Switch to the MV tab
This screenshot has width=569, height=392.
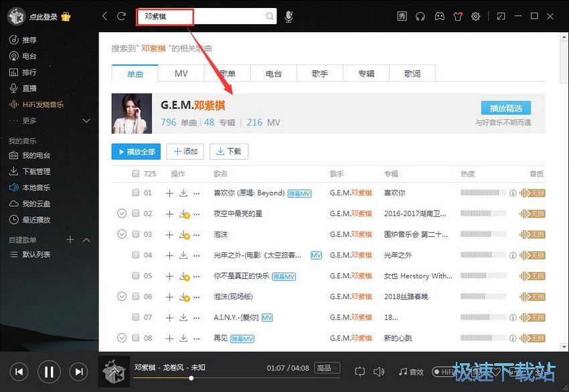coord(181,74)
